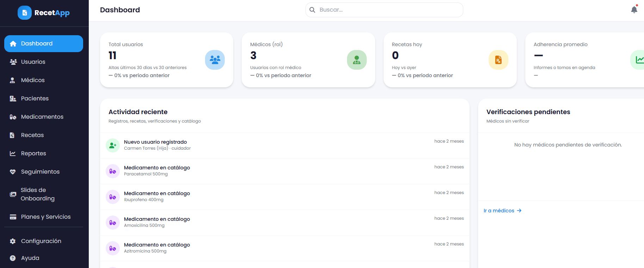This screenshot has height=268, width=644.
Task: Follow the 'Ir a médicos' link
Action: (502, 211)
